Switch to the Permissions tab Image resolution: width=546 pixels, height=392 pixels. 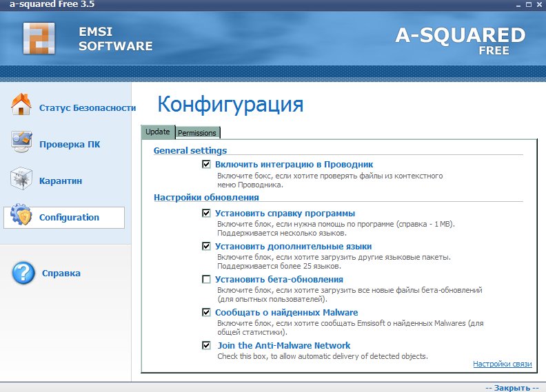[x=197, y=133]
